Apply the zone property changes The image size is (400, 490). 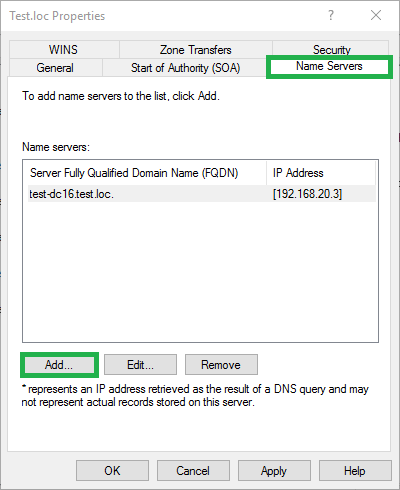(x=274, y=471)
